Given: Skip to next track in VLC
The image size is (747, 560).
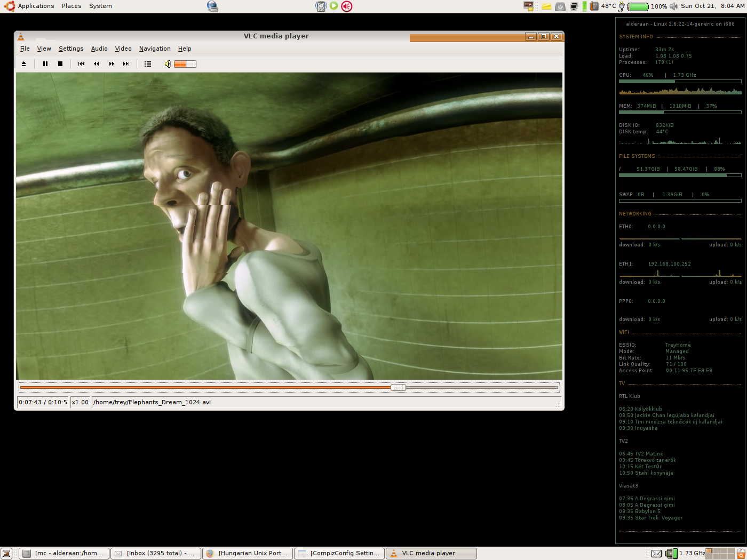Looking at the screenshot, I should pos(126,64).
